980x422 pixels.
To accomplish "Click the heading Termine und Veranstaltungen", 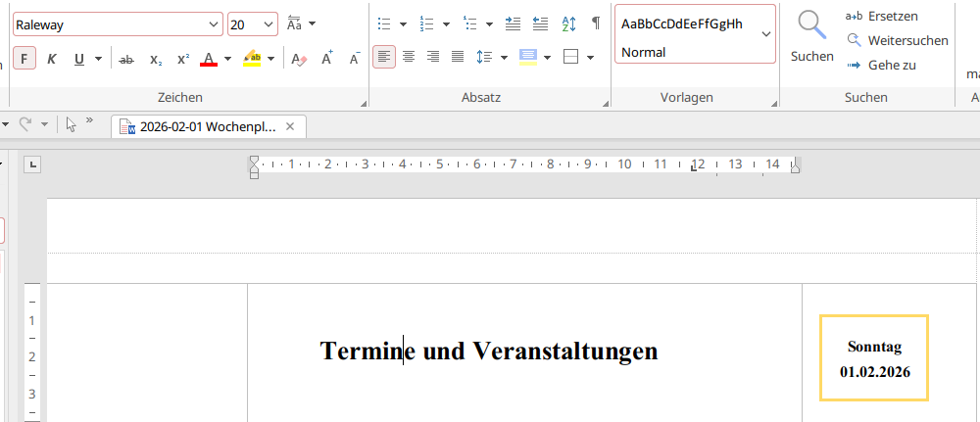I will (489, 351).
